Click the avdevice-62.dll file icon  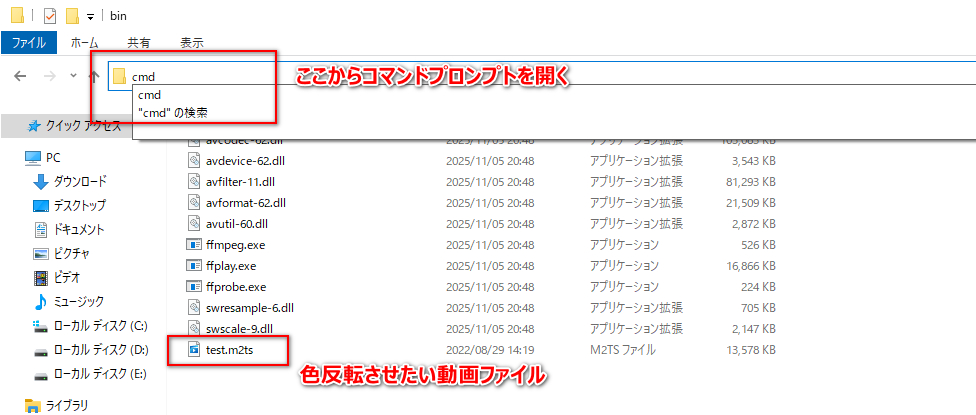194,161
